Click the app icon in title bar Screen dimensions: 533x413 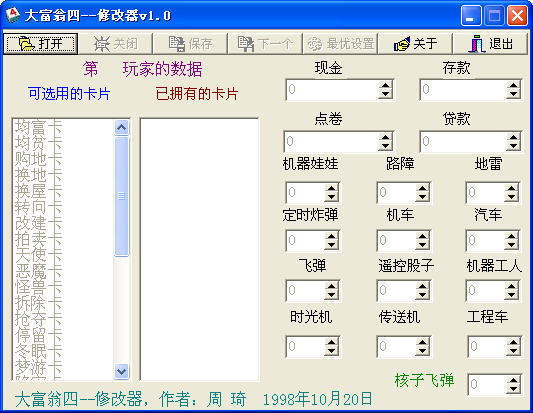pos(13,15)
